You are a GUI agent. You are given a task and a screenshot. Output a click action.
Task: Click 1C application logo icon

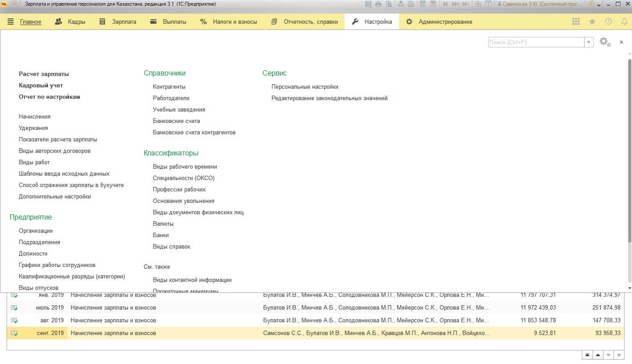(4, 4)
